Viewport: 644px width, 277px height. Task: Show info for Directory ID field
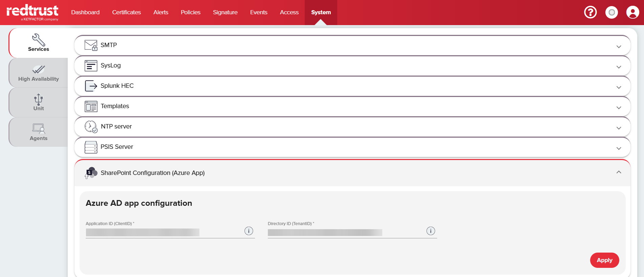pyautogui.click(x=431, y=231)
